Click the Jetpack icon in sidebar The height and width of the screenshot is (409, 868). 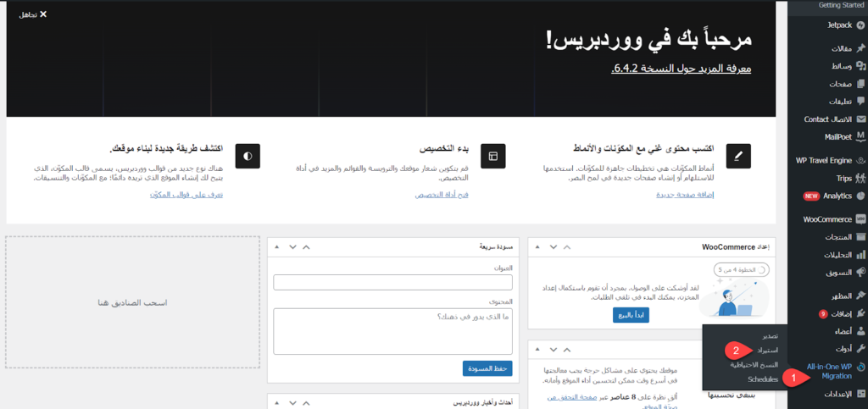860,25
